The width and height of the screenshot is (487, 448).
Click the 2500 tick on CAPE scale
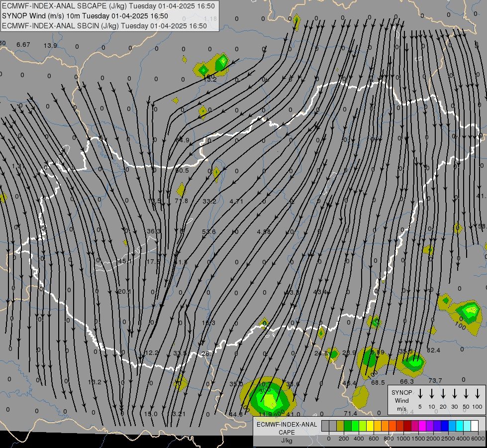pyautogui.click(x=448, y=439)
